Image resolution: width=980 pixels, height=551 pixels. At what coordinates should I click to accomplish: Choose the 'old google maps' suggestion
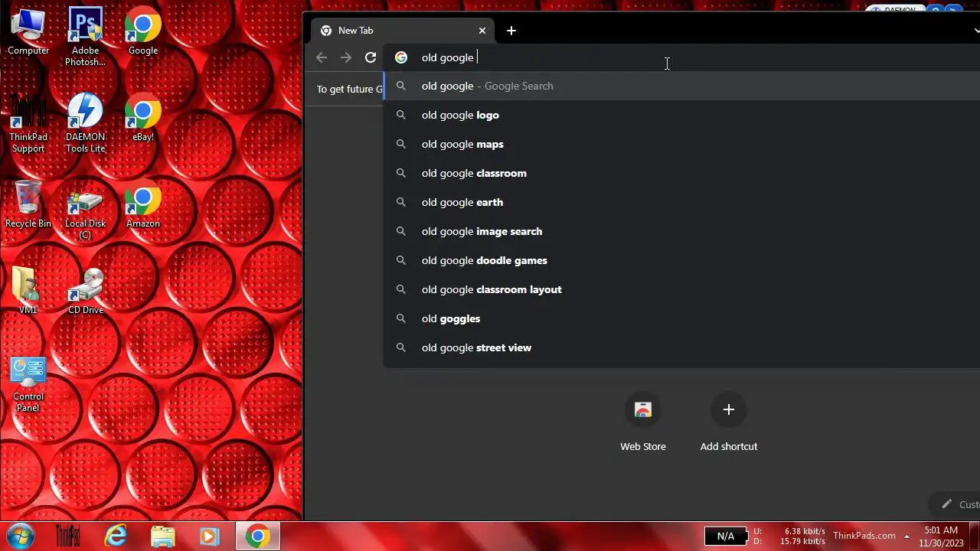(681, 144)
